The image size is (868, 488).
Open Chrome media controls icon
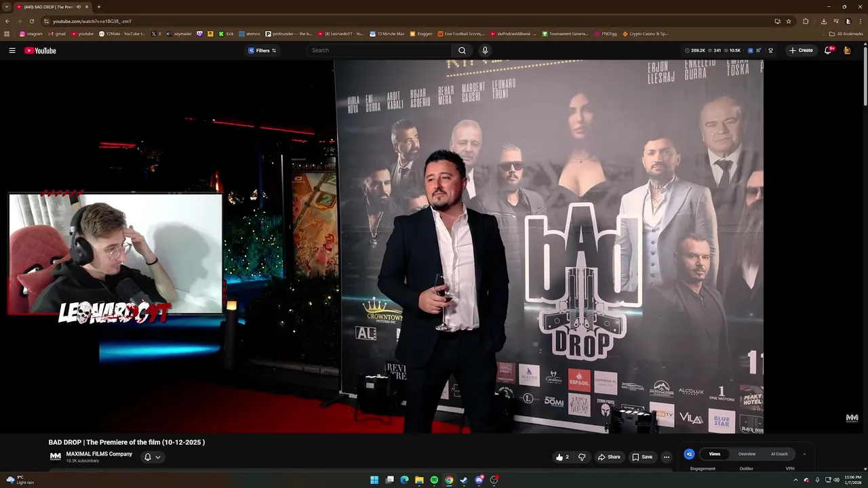[x=836, y=21]
